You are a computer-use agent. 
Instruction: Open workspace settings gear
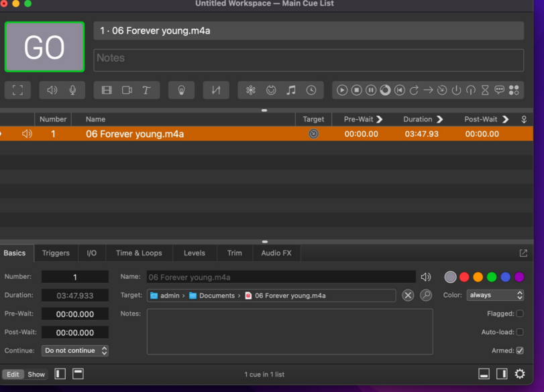520,374
